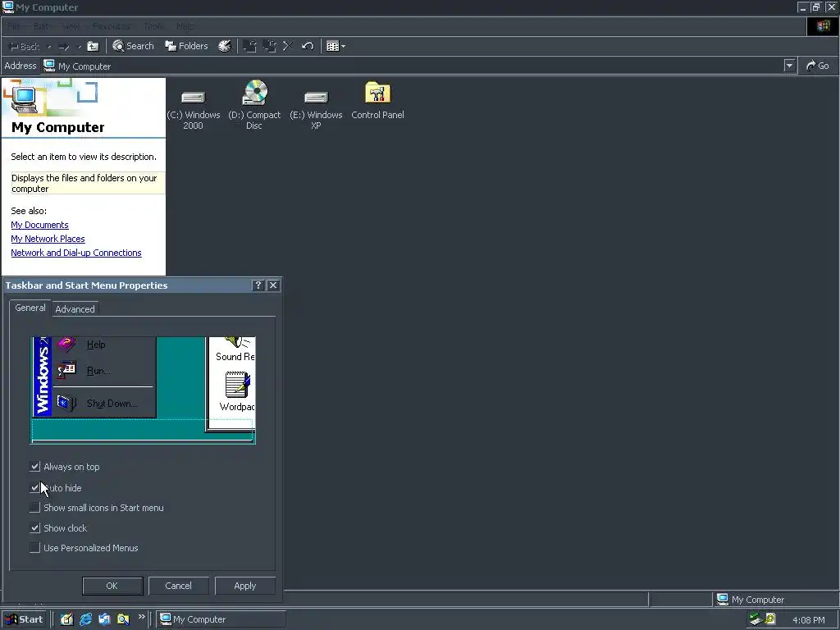Click the yellow tray icon beside the clock
Image resolution: width=840 pixels, height=630 pixels.
[x=770, y=619]
